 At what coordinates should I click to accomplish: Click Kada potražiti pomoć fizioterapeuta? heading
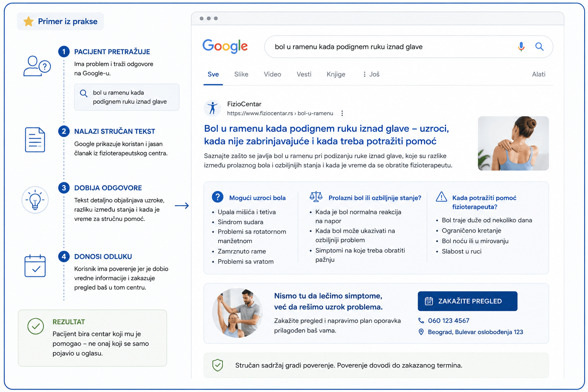484,202
